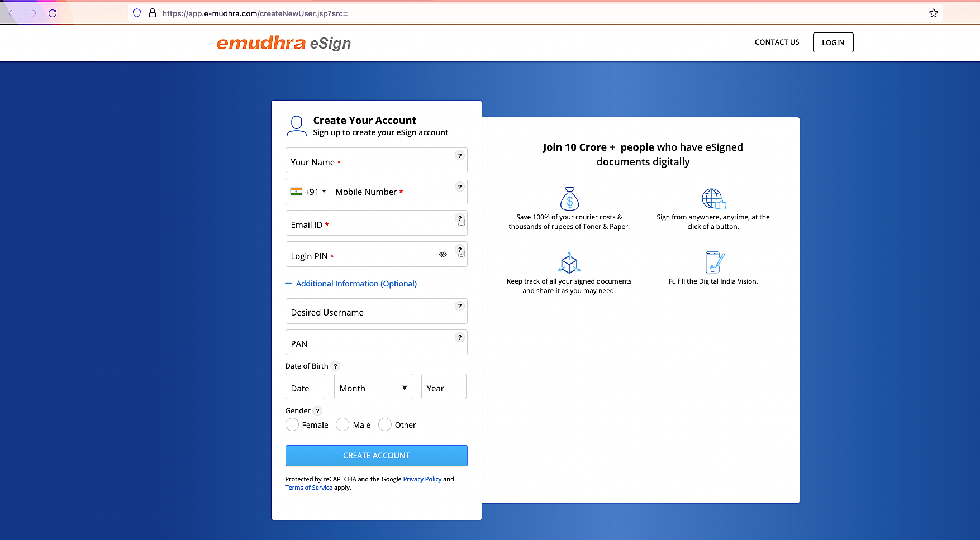Viewport: 980px width, 540px height.
Task: Click the Gender help icon
Action: point(317,411)
